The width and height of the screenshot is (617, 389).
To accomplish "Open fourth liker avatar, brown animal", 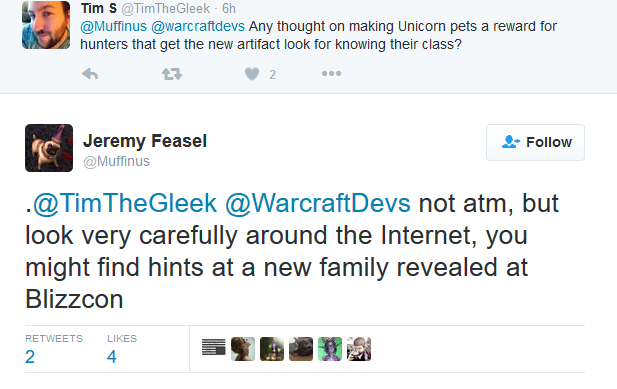I will pyautogui.click(x=301, y=349).
